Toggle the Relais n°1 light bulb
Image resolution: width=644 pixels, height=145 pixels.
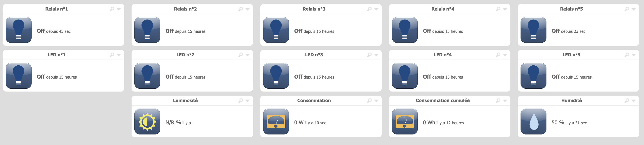[18, 30]
